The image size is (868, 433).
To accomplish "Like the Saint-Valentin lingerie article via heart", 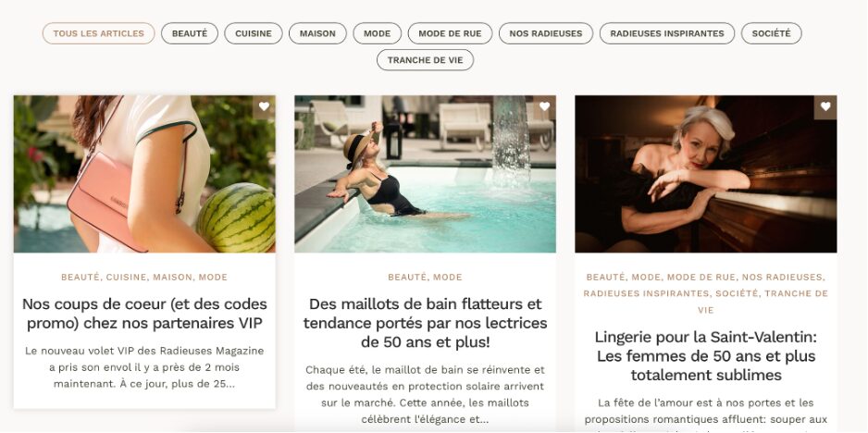I will click(825, 106).
